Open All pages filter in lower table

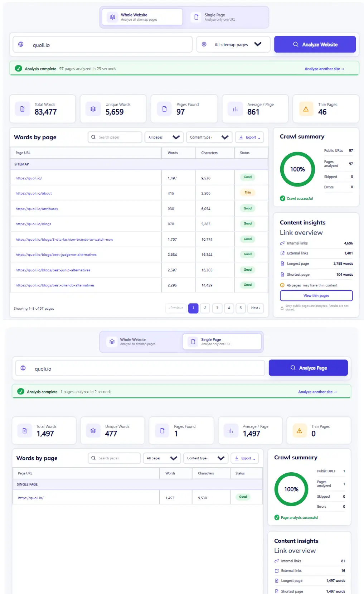point(162,458)
